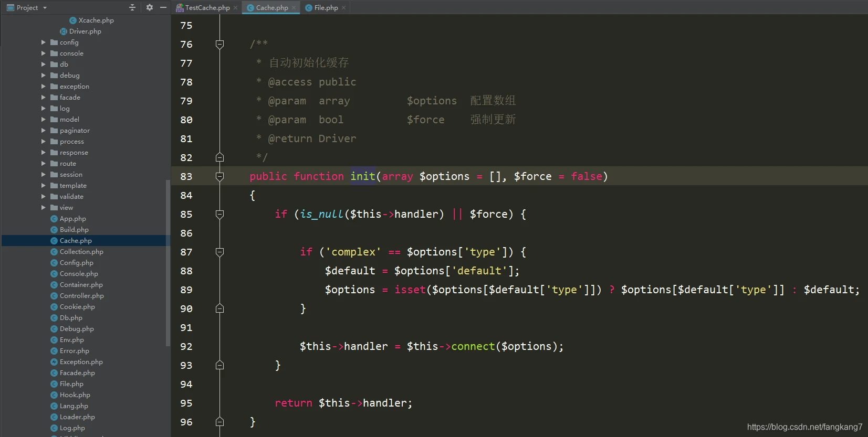Toggle fold marker at line 83 function init
The width and height of the screenshot is (868, 437).
(x=220, y=176)
